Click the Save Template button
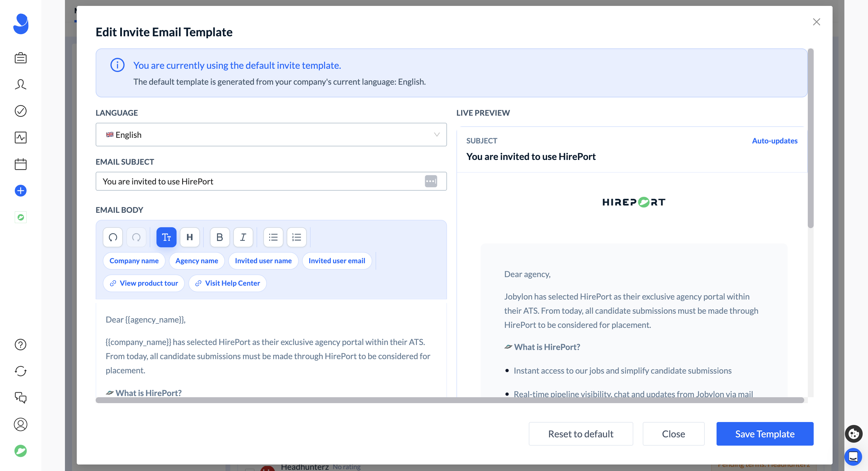The height and width of the screenshot is (471, 868). tap(765, 434)
